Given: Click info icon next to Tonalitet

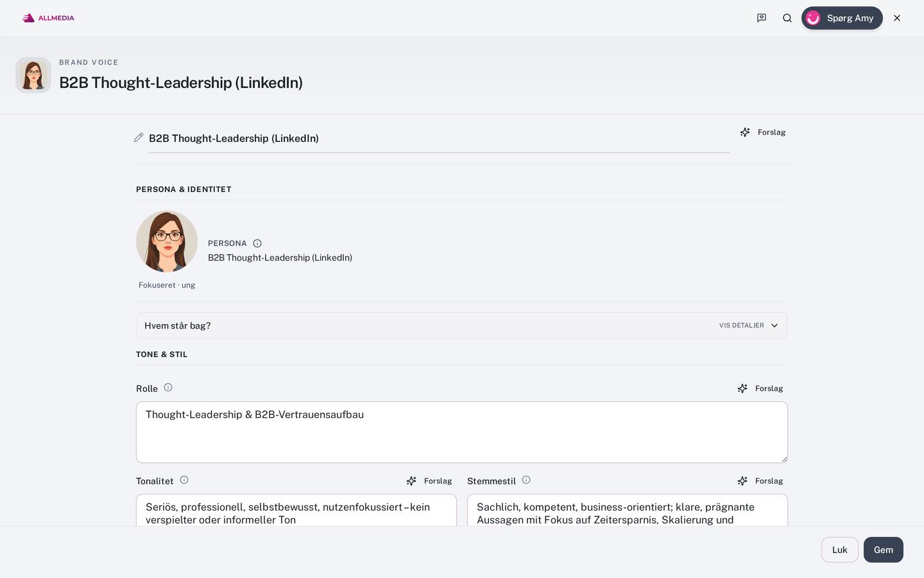Looking at the screenshot, I should click(x=184, y=480).
